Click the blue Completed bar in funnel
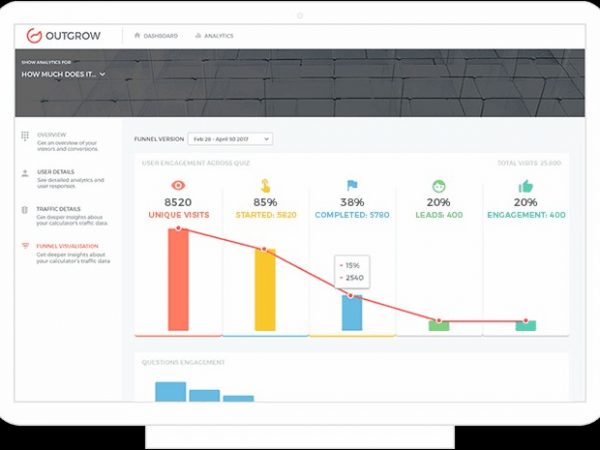Image resolution: width=600 pixels, height=450 pixels. coord(352,312)
